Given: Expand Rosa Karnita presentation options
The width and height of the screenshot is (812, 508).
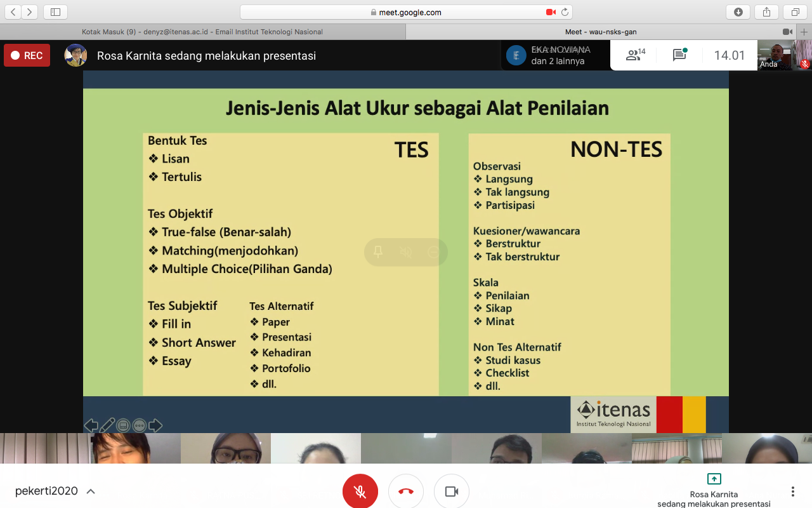Looking at the screenshot, I should [714, 490].
